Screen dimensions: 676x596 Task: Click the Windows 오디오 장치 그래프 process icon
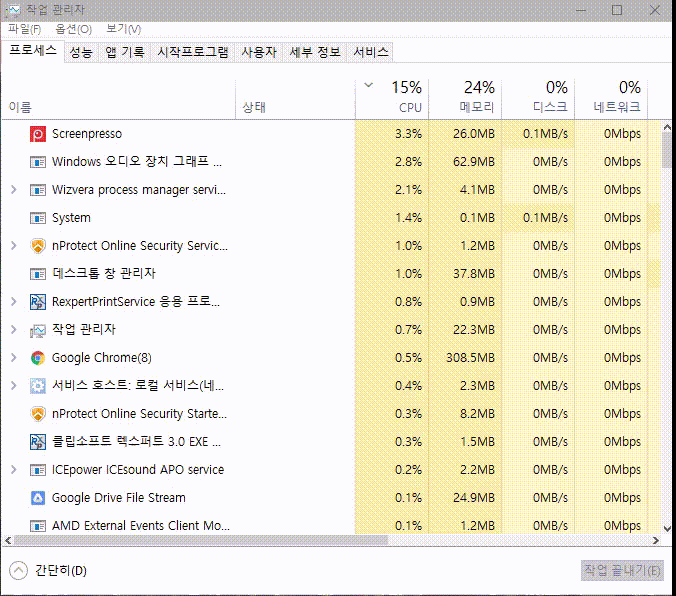38,162
